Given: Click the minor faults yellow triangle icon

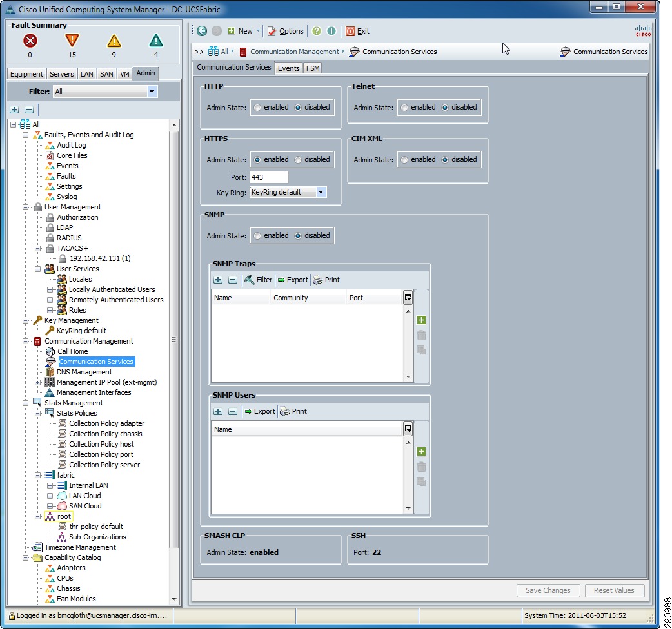Looking at the screenshot, I should (114, 41).
